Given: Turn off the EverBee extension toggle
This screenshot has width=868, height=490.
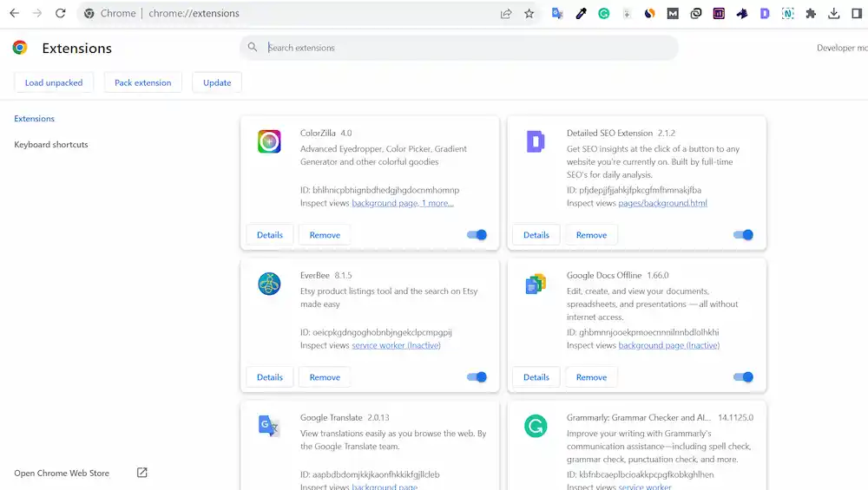Looking at the screenshot, I should click(477, 377).
